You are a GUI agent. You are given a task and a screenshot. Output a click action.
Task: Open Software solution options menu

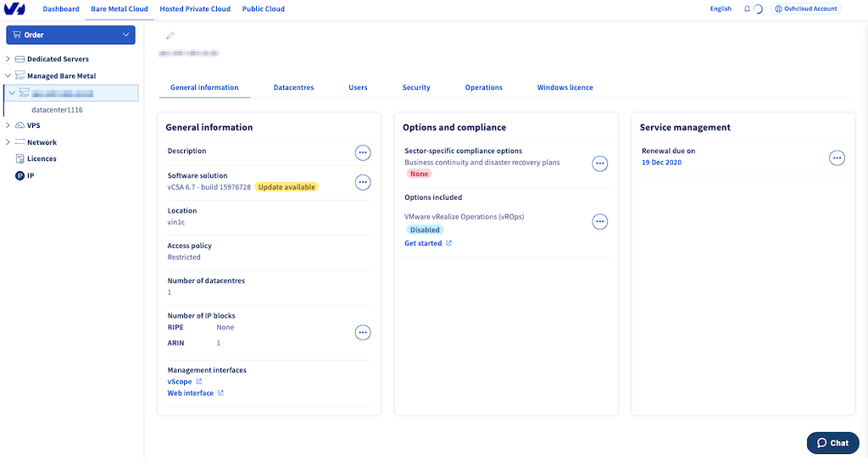(363, 182)
